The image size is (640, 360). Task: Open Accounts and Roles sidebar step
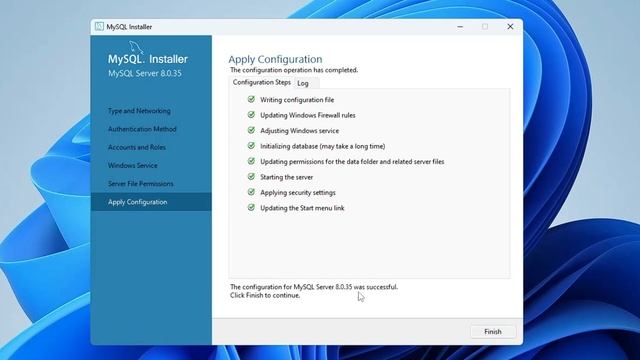(137, 147)
